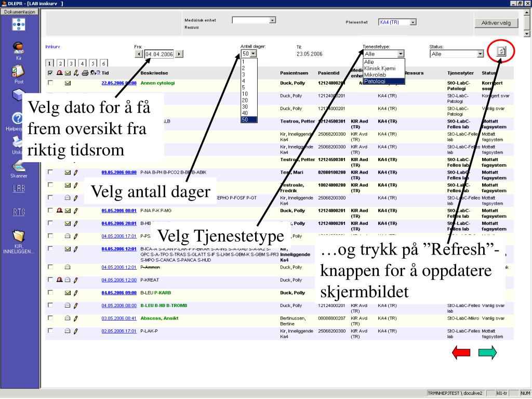Click the Fra date field 04.04.2006
The image size is (532, 399).
[159, 54]
